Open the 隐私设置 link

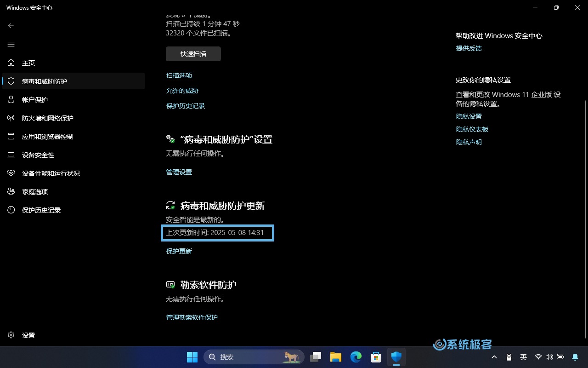point(469,116)
